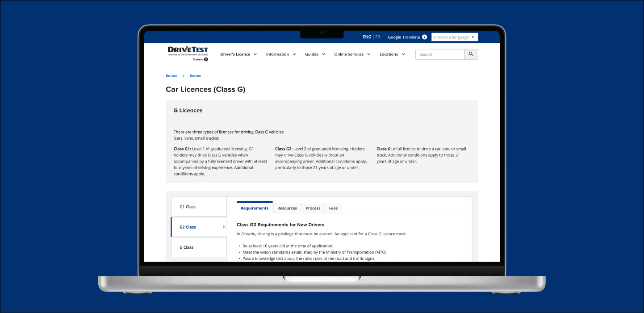Click the DriveTest logo
Viewport: 644px width, 313px height.
(x=188, y=53)
